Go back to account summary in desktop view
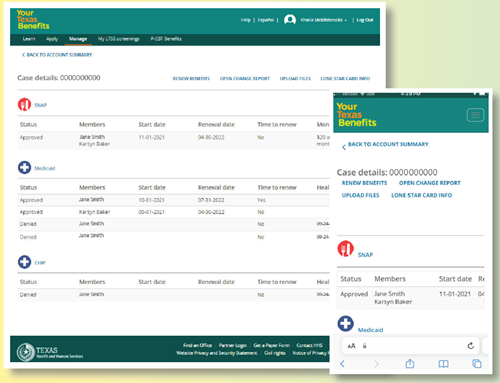 pyautogui.click(x=57, y=55)
